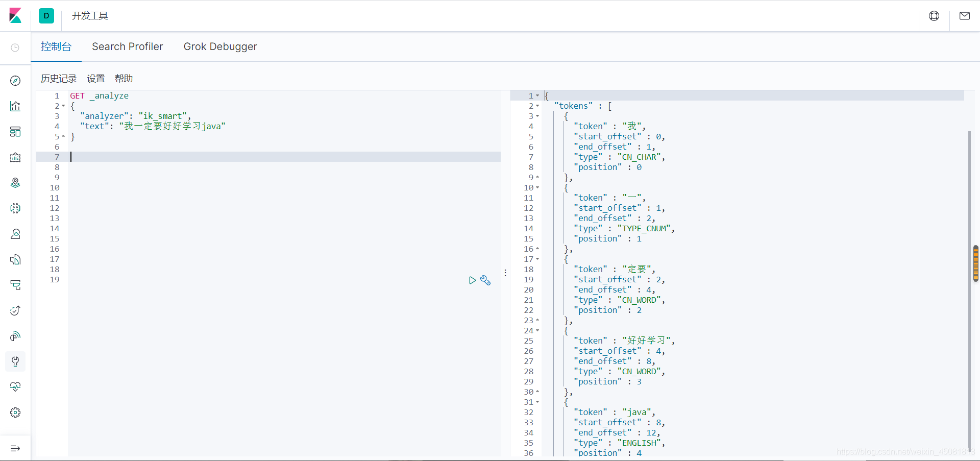Click 开发工具 breadcrumb title
This screenshot has width=980, height=461.
90,16
